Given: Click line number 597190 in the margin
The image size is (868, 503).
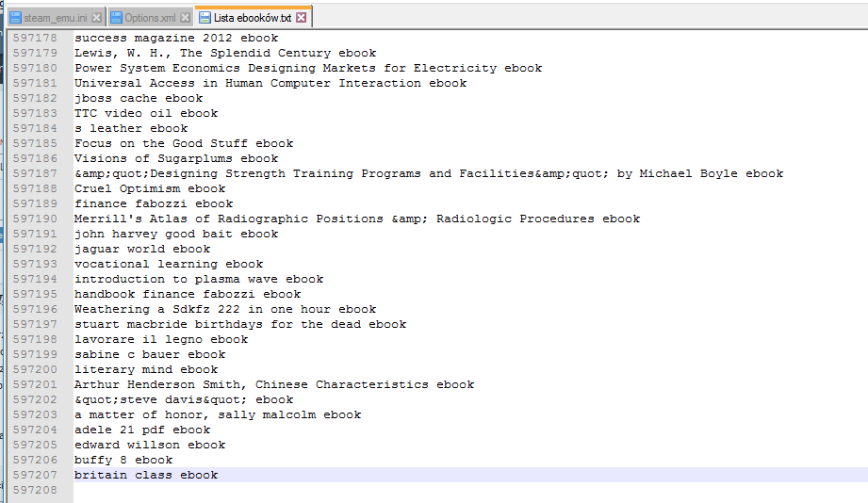Looking at the screenshot, I should point(35,219).
